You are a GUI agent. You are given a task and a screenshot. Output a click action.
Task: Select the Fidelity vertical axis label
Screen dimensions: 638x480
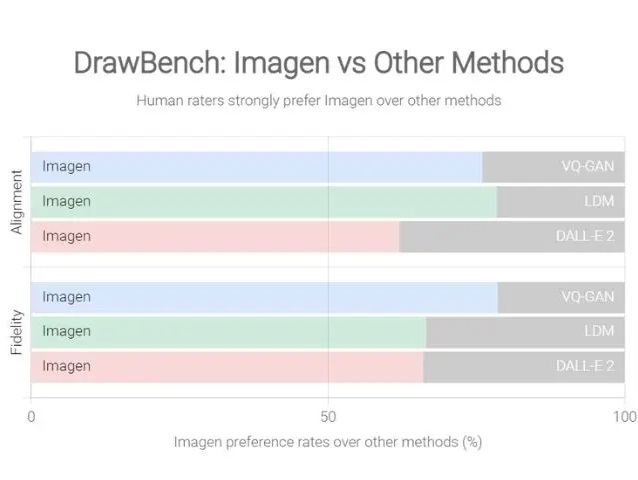pos(15,332)
